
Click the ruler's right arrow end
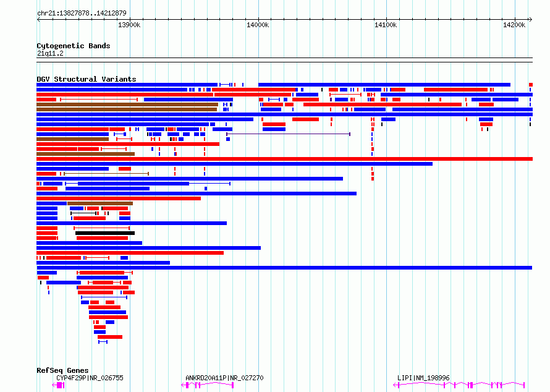[531, 19]
